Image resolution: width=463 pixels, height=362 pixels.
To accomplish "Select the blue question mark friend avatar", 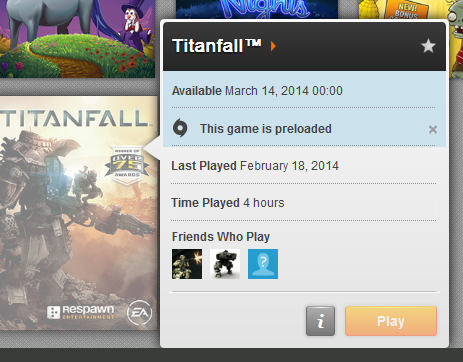I will 263,264.
